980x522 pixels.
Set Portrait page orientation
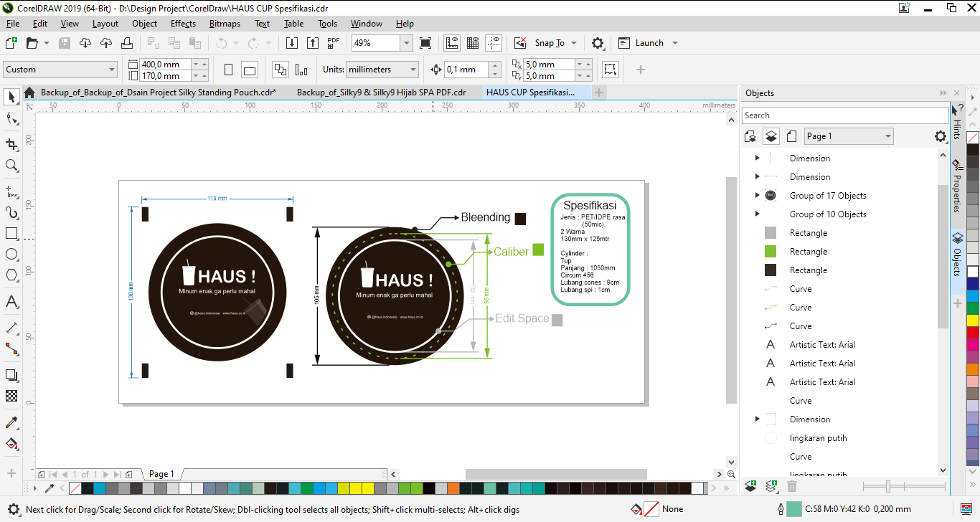[229, 70]
